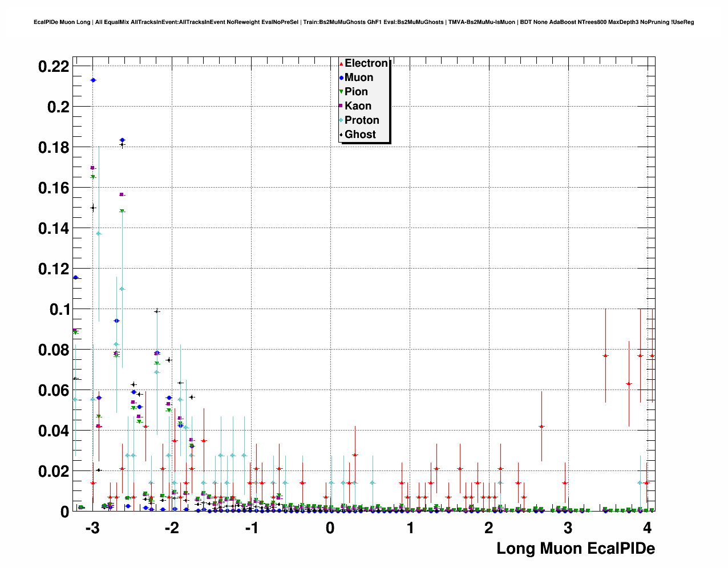Click the y-axis label 0.22
The image size is (728, 568).
[54, 67]
